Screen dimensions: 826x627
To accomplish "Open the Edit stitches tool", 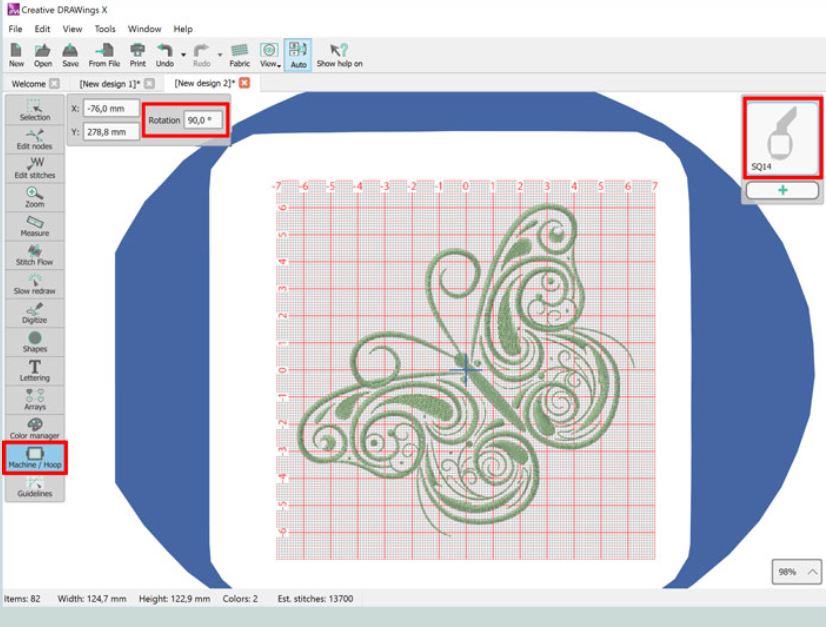I will click(x=34, y=167).
